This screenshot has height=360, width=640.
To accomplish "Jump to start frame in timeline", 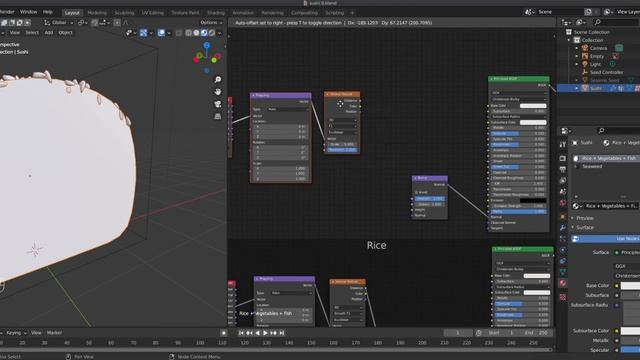I will pos(241,333).
